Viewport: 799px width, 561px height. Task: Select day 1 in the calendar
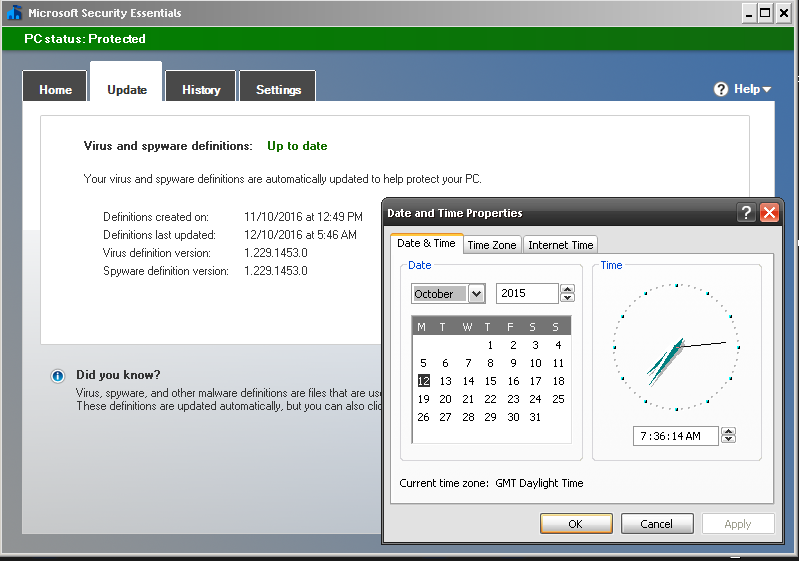490,345
